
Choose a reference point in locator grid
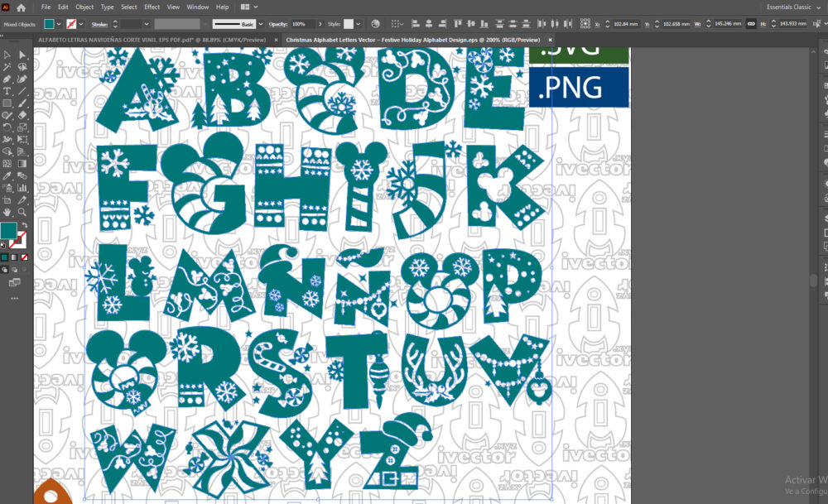click(x=585, y=24)
